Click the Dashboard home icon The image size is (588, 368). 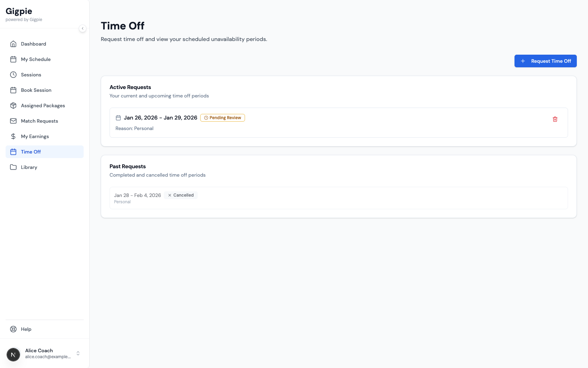click(x=13, y=44)
